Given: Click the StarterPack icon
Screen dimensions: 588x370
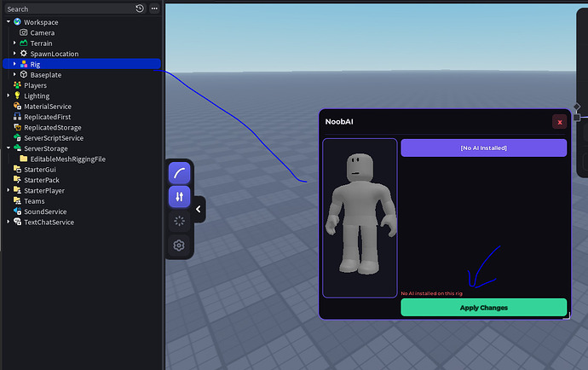Looking at the screenshot, I should pyautogui.click(x=17, y=179).
